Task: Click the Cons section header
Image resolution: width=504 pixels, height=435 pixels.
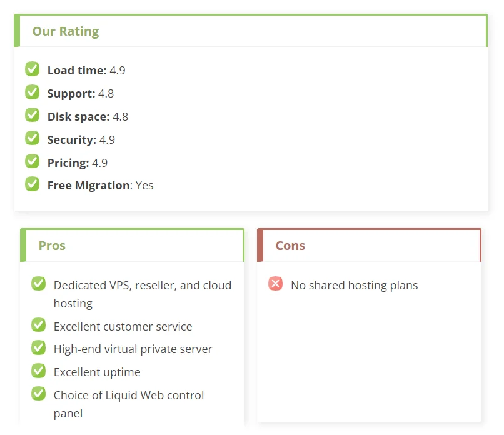Action: pyautogui.click(x=290, y=246)
